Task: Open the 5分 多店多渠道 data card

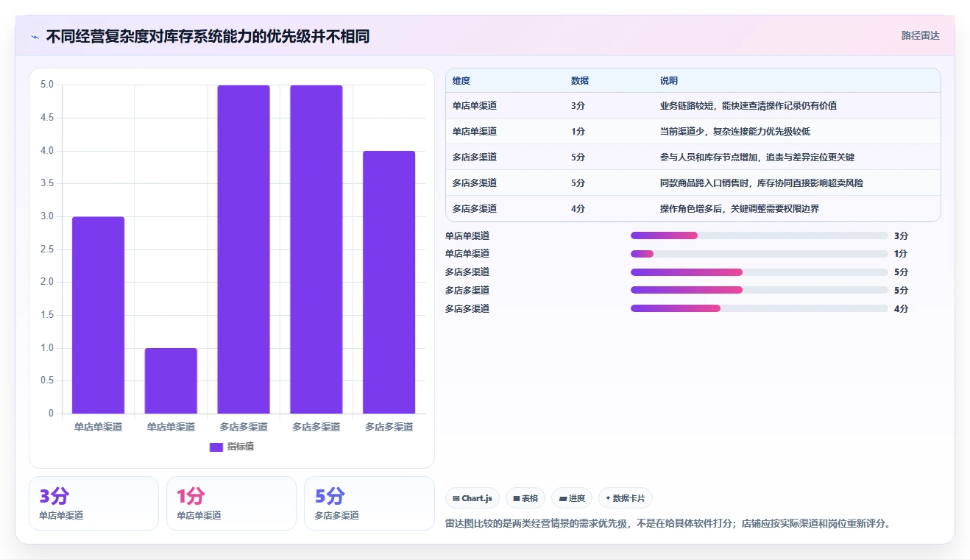Action: tap(369, 503)
